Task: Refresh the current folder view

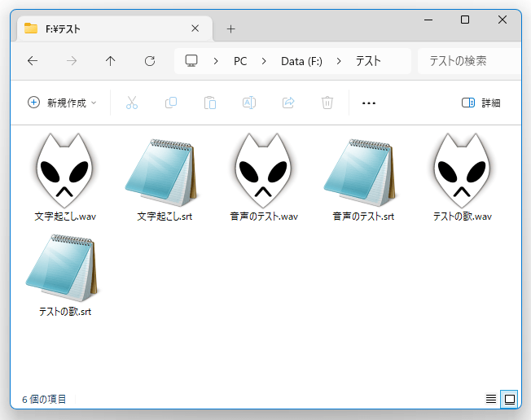Action: click(x=150, y=61)
